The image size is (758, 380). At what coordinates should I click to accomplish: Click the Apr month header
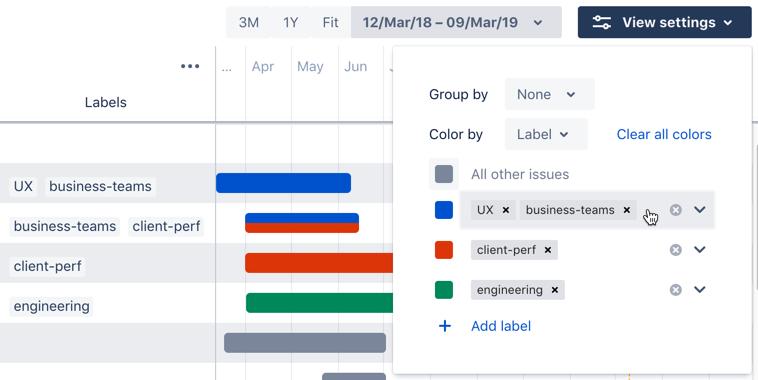click(x=263, y=67)
